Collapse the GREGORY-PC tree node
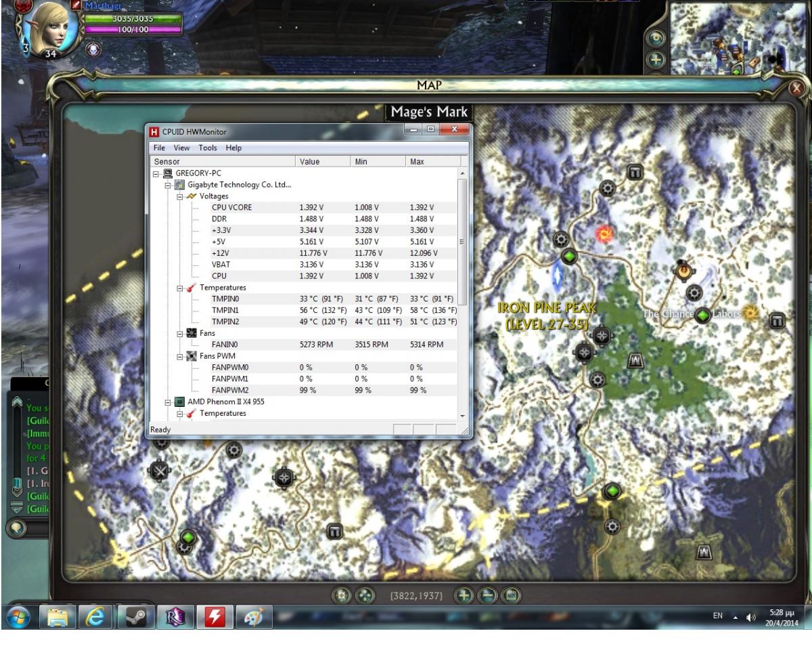 pyautogui.click(x=156, y=173)
